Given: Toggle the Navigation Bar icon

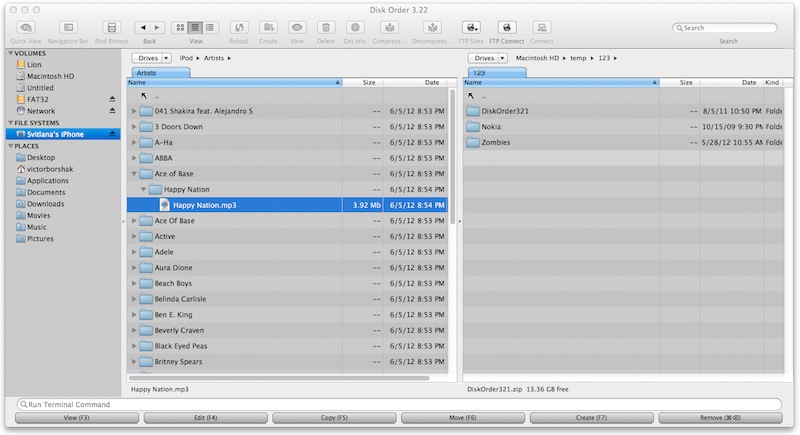Looking at the screenshot, I should pos(68,27).
